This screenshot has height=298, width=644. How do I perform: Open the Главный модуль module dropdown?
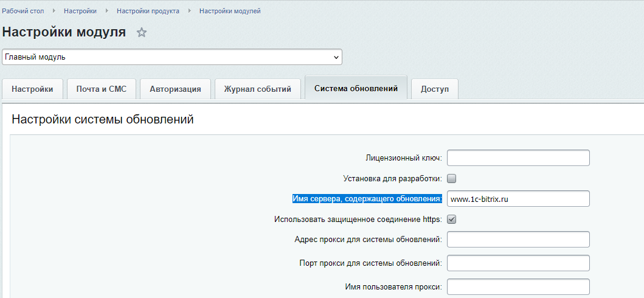[x=172, y=57]
